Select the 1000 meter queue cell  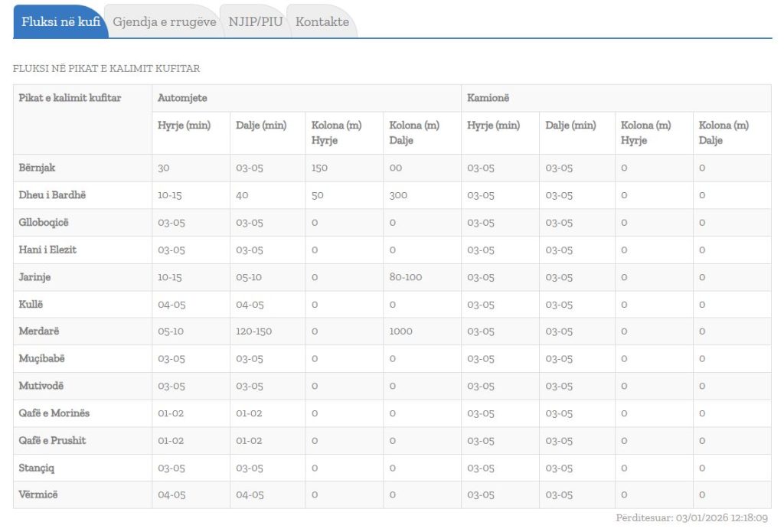[400, 331]
